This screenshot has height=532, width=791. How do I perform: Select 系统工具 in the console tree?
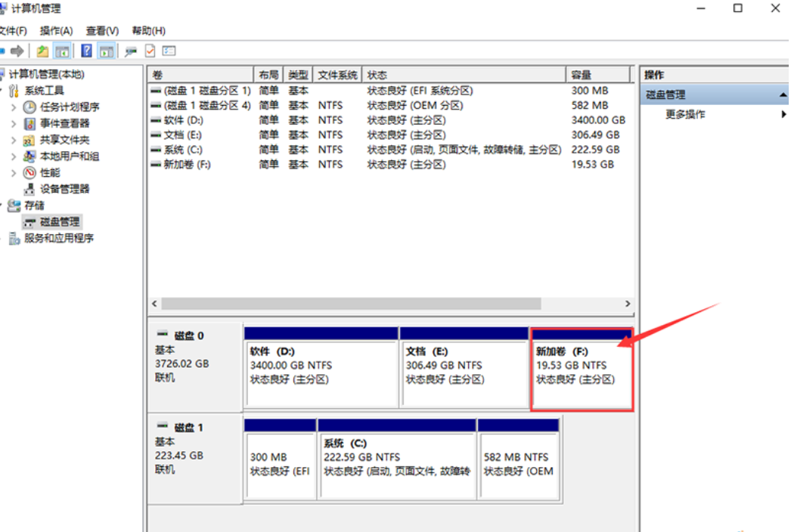pos(45,91)
